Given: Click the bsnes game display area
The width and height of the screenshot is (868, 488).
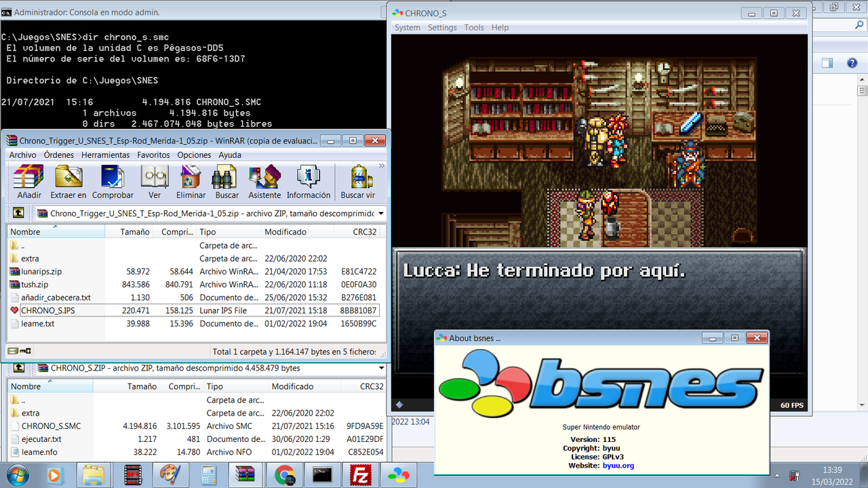Looking at the screenshot, I should (601, 216).
